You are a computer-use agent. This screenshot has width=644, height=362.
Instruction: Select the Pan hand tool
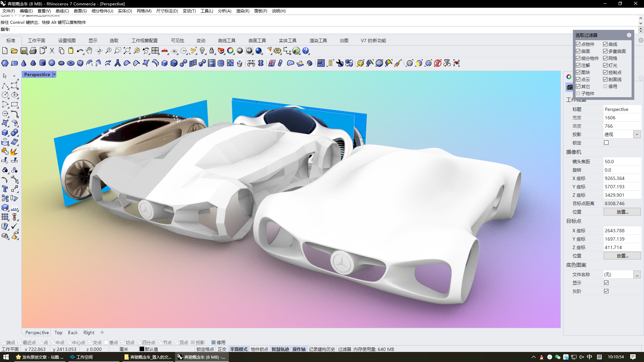(x=89, y=51)
